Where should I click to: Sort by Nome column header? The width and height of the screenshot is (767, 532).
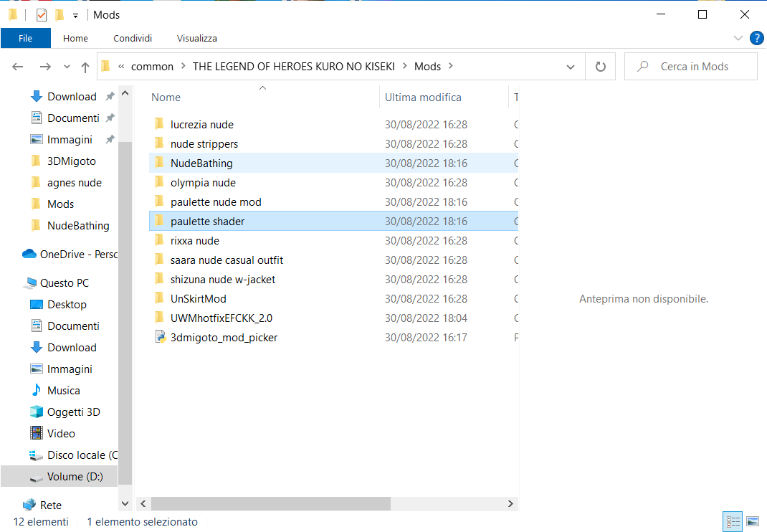coord(166,98)
